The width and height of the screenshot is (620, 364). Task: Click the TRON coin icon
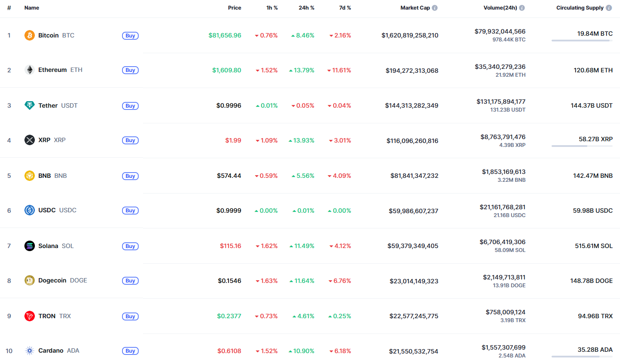point(29,316)
